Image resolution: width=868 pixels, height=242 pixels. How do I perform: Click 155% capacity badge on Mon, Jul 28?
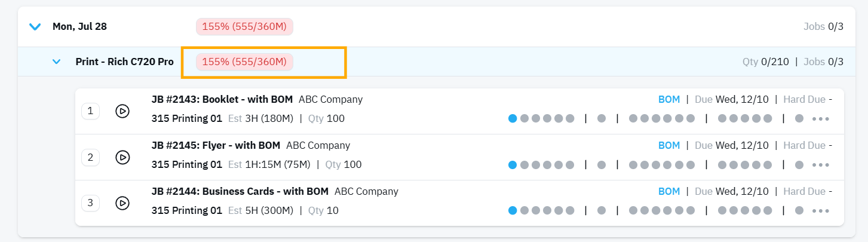(x=244, y=26)
